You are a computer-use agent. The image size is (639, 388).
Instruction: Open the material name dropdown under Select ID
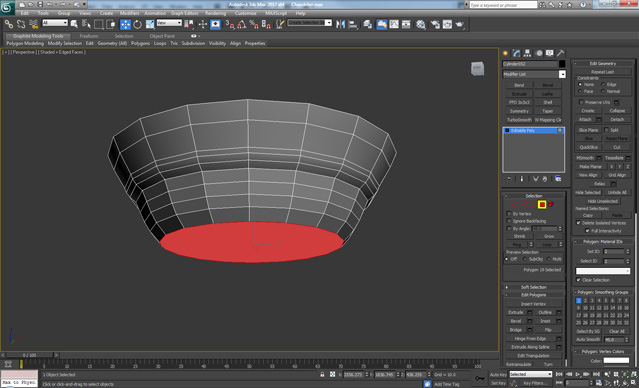point(603,271)
